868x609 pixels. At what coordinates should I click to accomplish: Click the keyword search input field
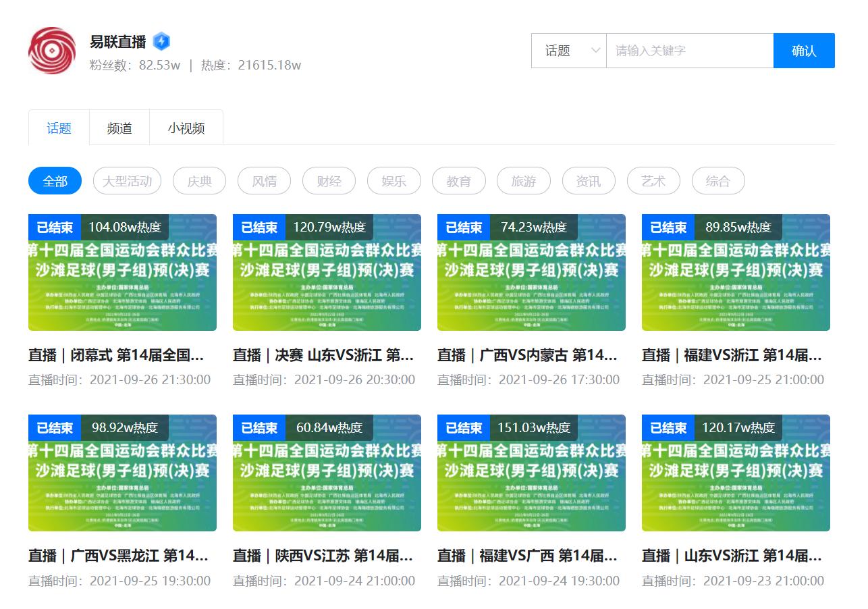690,51
